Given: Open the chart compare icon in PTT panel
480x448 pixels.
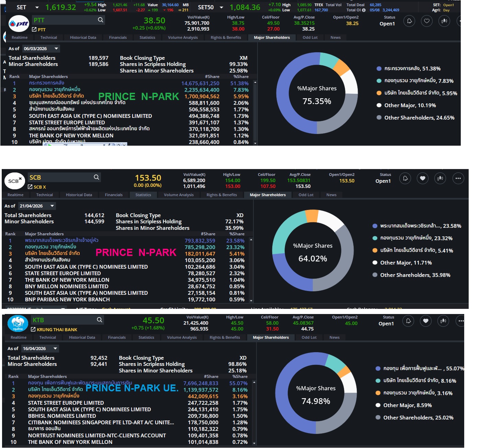Looking at the screenshot, I should pyautogui.click(x=444, y=21).
